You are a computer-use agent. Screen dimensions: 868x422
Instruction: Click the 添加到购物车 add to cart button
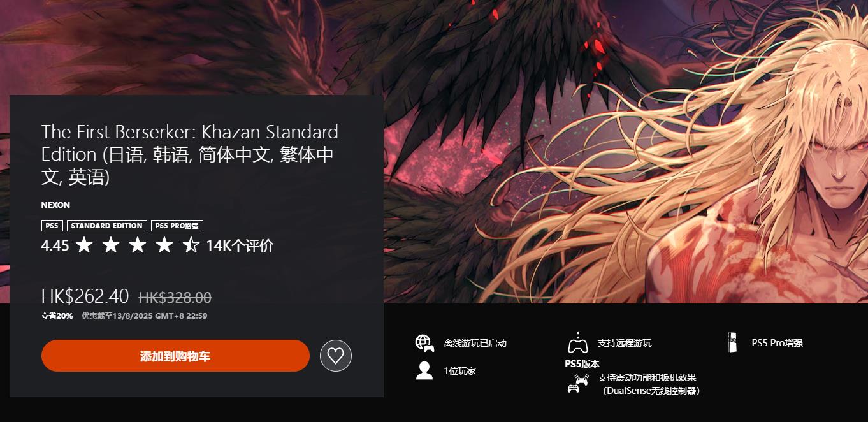175,356
